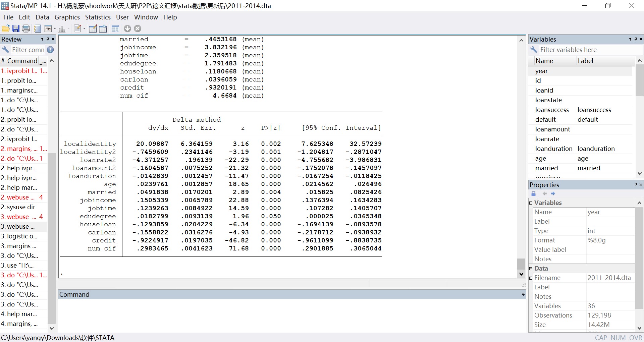Click into the Filter commands field
This screenshot has height=342, width=644.
point(28,50)
